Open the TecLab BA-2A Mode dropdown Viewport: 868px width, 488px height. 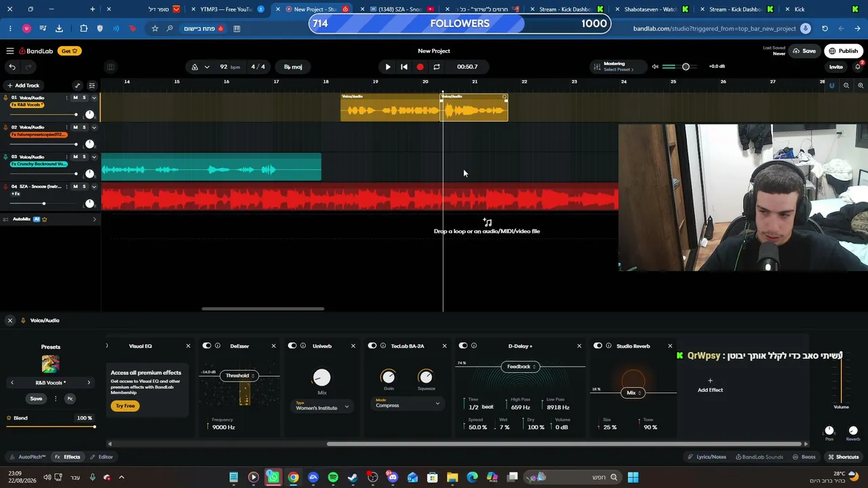(408, 403)
